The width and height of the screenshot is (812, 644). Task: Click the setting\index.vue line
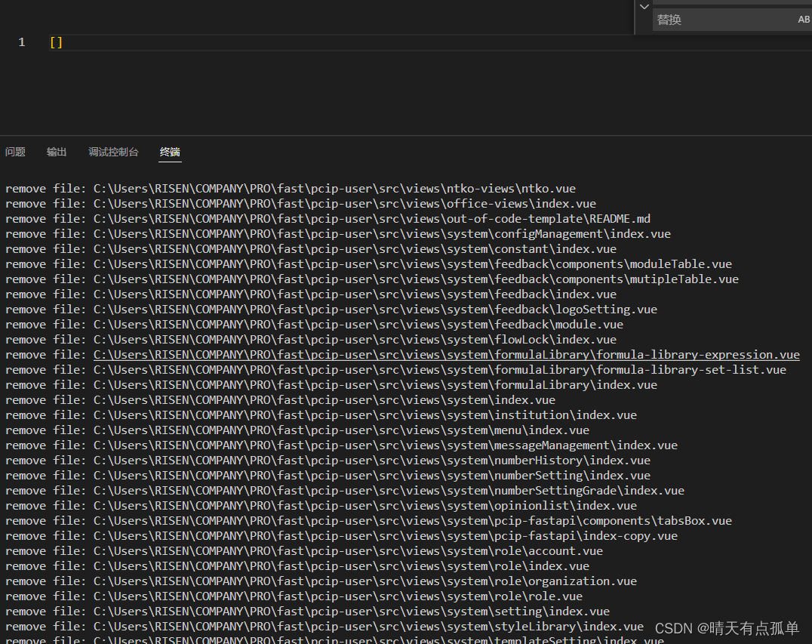[x=308, y=612]
